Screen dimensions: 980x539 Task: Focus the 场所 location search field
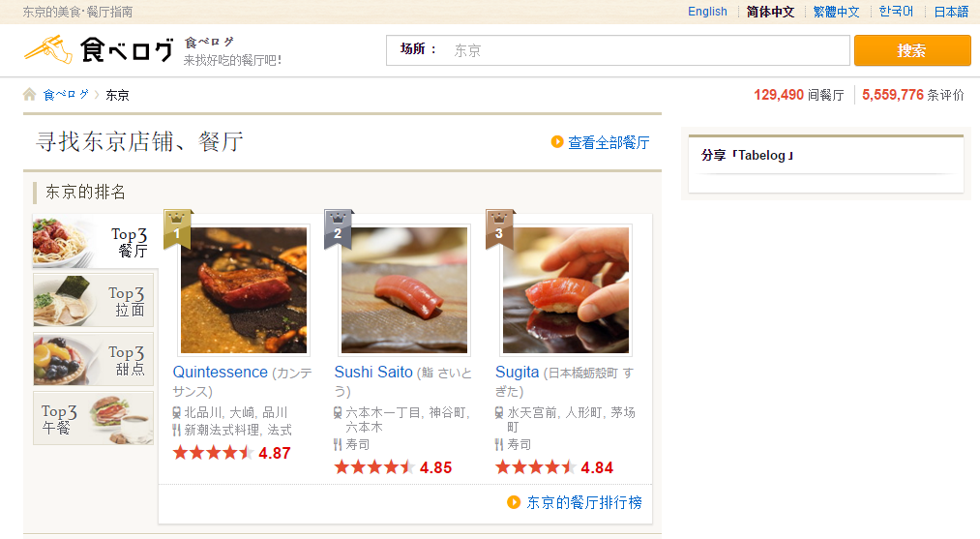click(618, 50)
